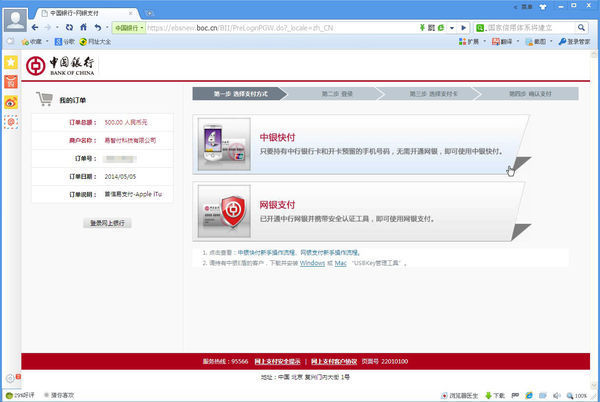Click the 第一步 选择支付方式 step
600x402 pixels.
tap(240, 94)
